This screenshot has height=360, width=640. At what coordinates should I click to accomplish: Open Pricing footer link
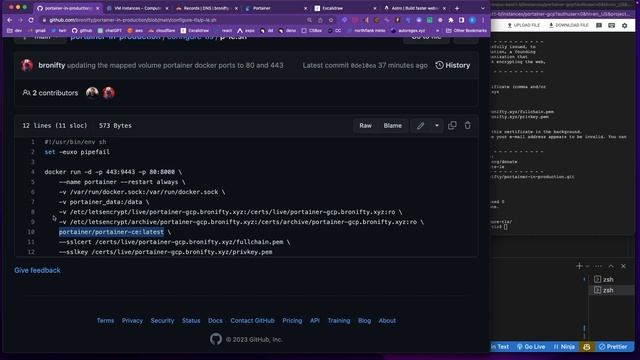(292, 320)
